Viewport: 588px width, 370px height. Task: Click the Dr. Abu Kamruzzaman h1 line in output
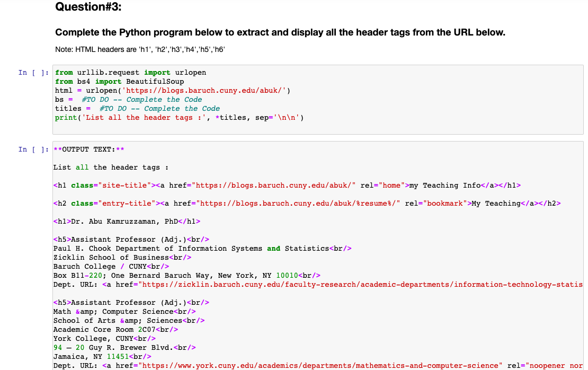[x=127, y=221]
